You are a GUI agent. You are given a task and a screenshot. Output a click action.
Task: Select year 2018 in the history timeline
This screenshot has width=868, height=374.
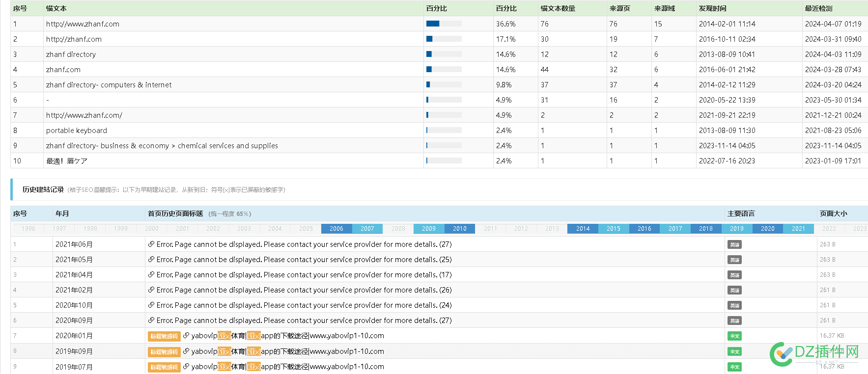(x=706, y=229)
